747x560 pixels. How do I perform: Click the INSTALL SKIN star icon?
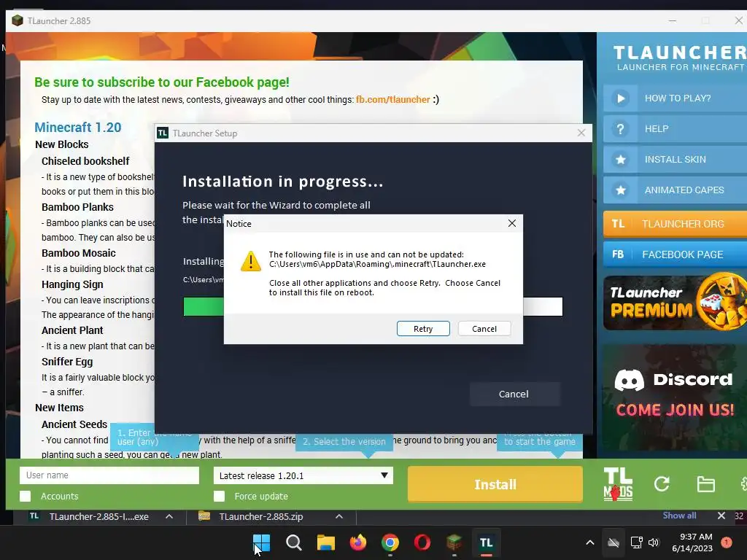coord(620,160)
